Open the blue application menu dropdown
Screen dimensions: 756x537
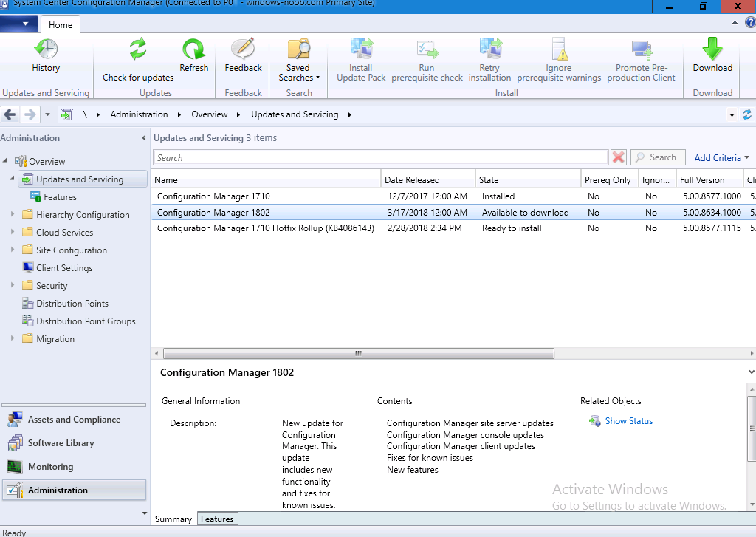point(18,23)
